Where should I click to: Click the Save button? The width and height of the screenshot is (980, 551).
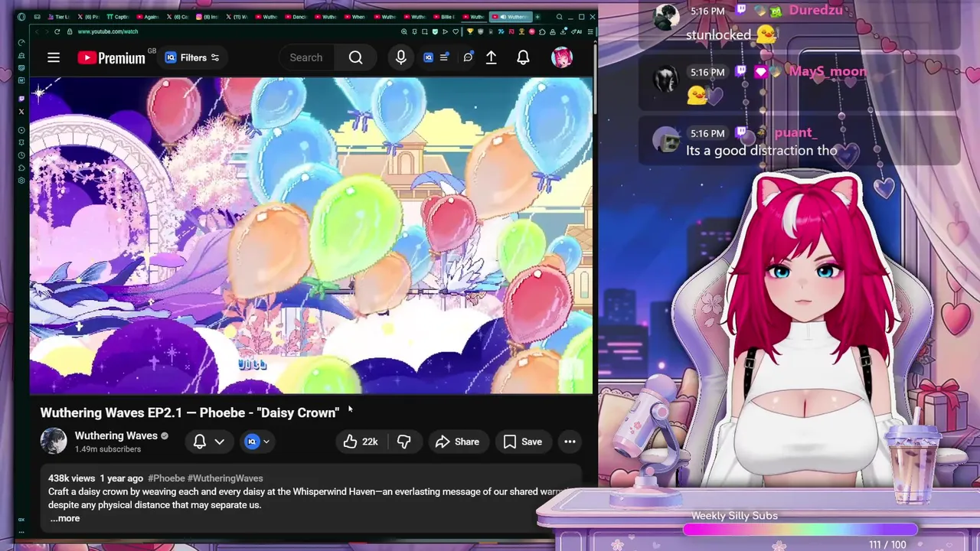coord(523,442)
